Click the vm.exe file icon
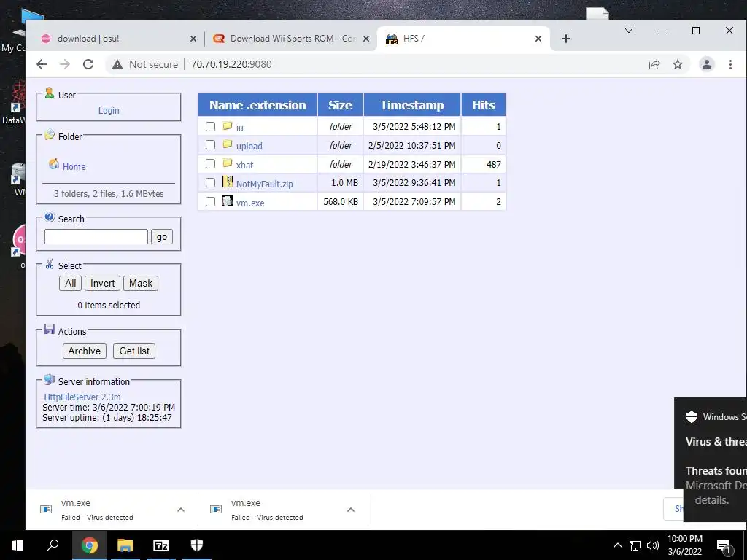 228,201
